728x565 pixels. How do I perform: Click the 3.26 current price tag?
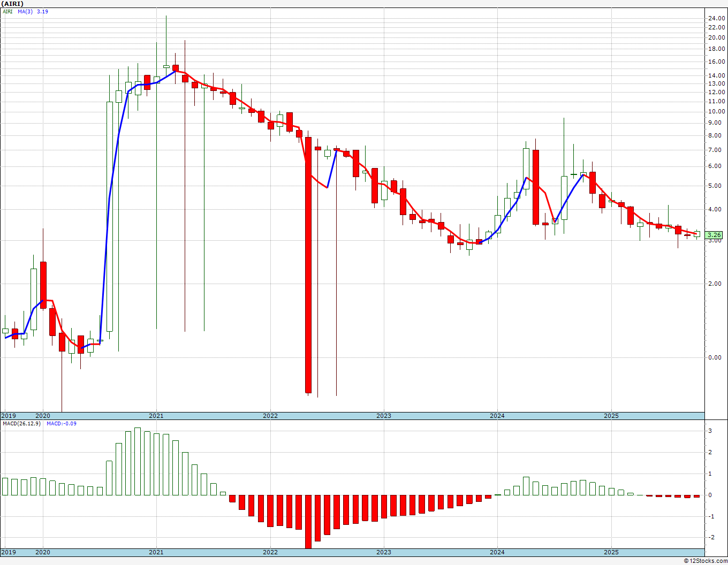[x=715, y=235]
